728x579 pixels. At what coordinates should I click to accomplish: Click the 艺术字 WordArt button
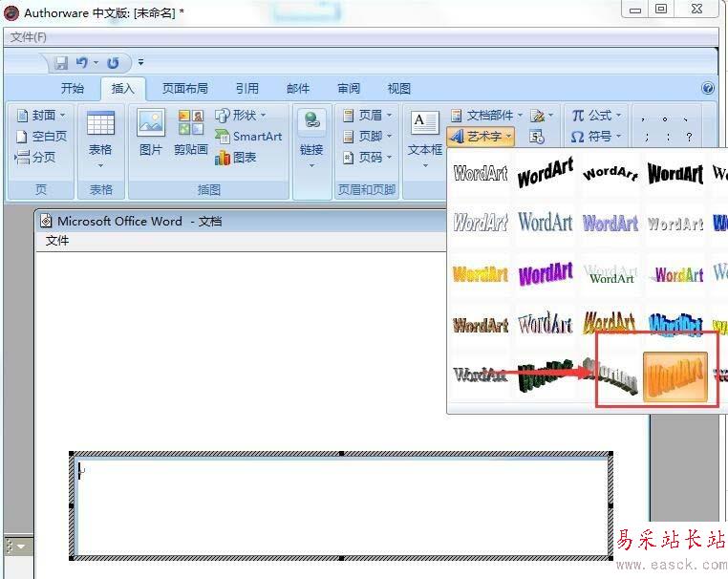click(481, 136)
